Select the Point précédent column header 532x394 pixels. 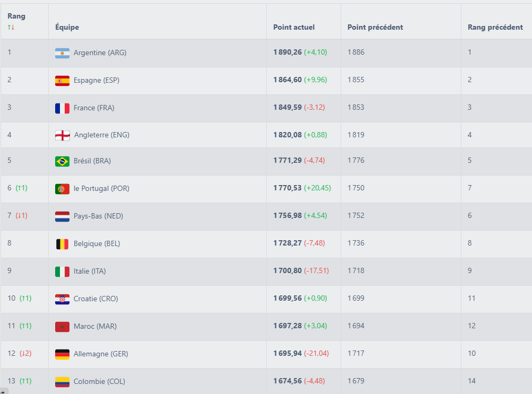tap(375, 27)
